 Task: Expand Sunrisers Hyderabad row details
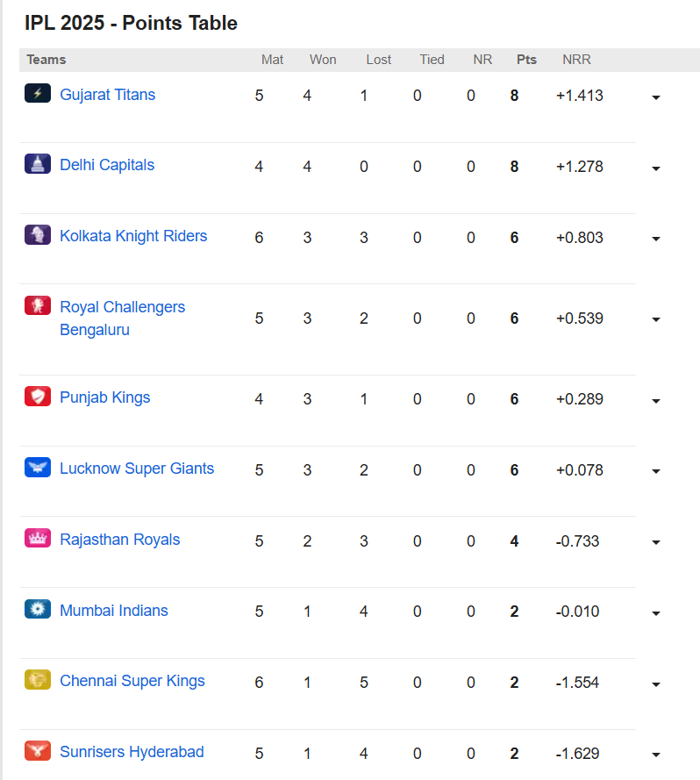click(x=656, y=755)
